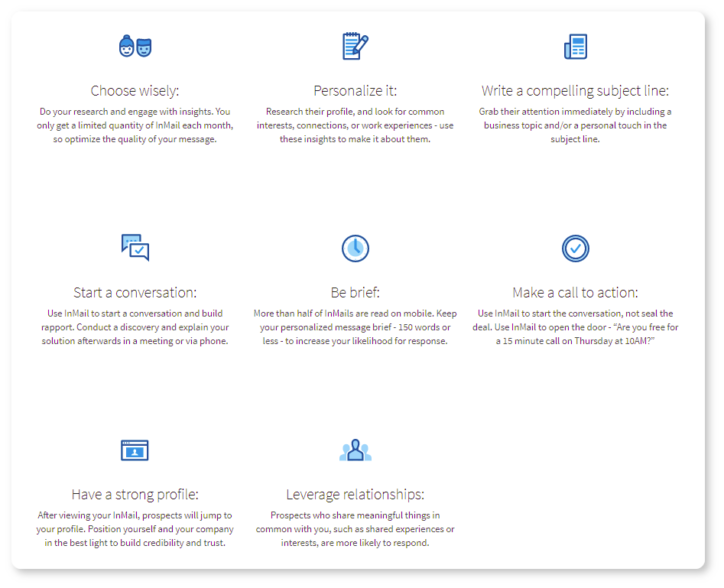Screen dimensions: 724x588
Task: Select the 'Be brief:' heading
Action: pos(355,292)
